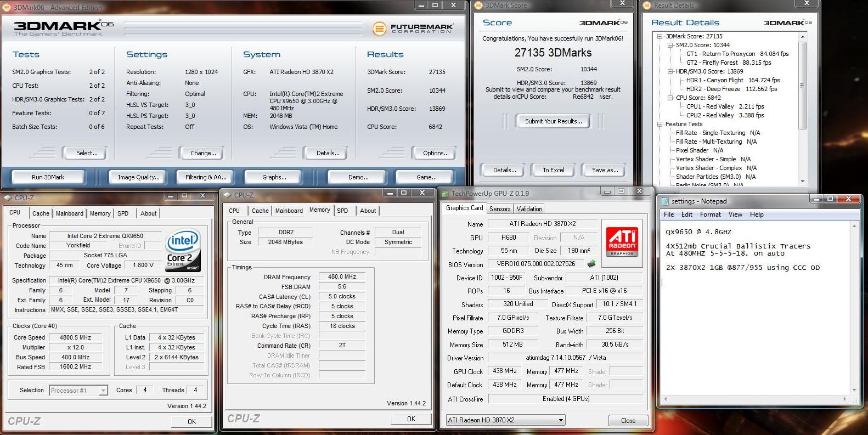Switch to CPU tab in middle CPU-Z window
Screen dimensions: 868x435
coord(234,211)
